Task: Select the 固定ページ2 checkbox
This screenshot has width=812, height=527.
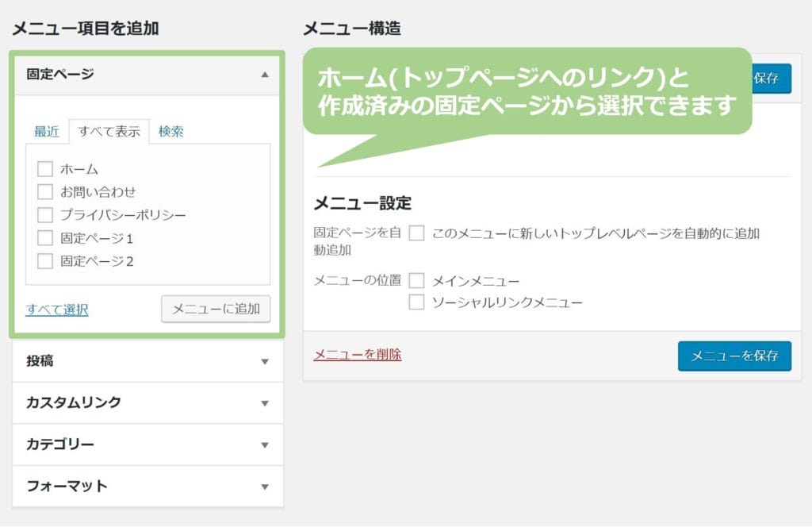Action: [x=45, y=261]
